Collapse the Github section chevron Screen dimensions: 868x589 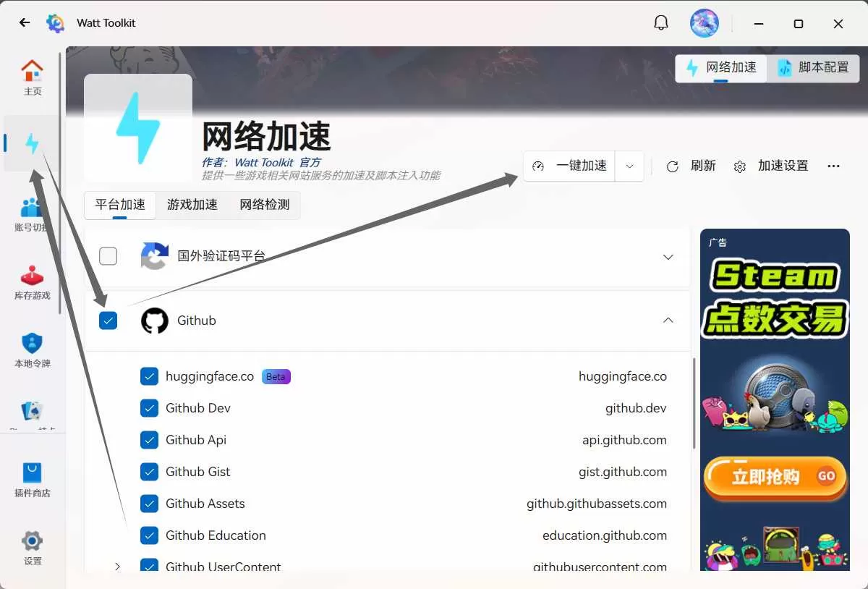(x=668, y=320)
